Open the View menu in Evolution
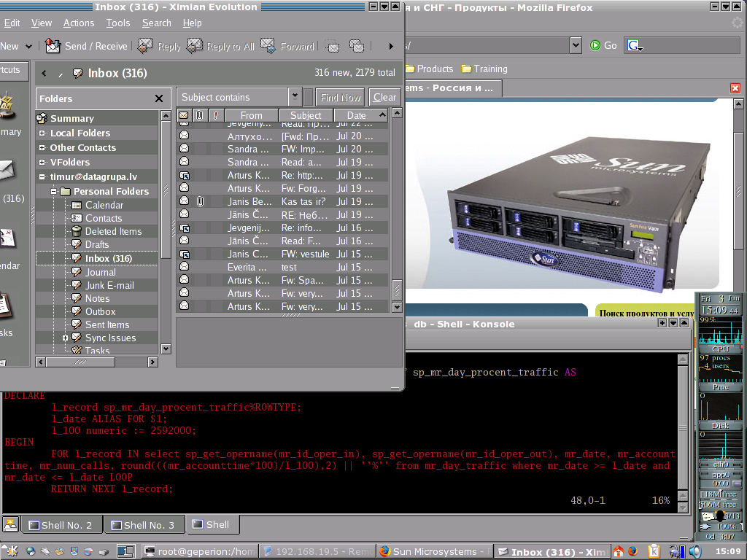The width and height of the screenshot is (747, 560). (x=42, y=23)
